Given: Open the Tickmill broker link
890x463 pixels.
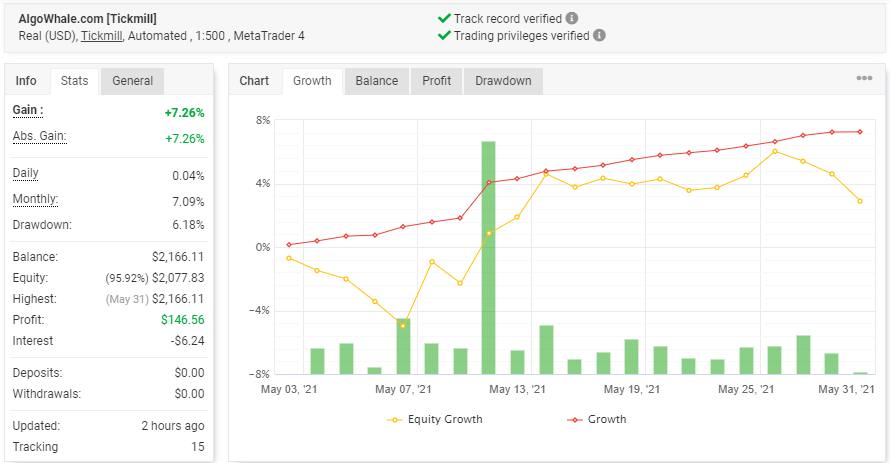Looking at the screenshot, I should click(102, 36).
